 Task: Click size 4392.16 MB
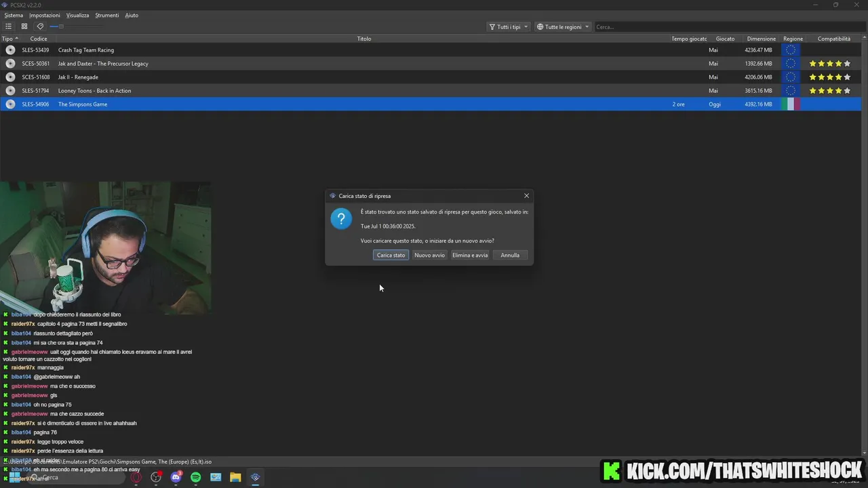pyautogui.click(x=758, y=104)
